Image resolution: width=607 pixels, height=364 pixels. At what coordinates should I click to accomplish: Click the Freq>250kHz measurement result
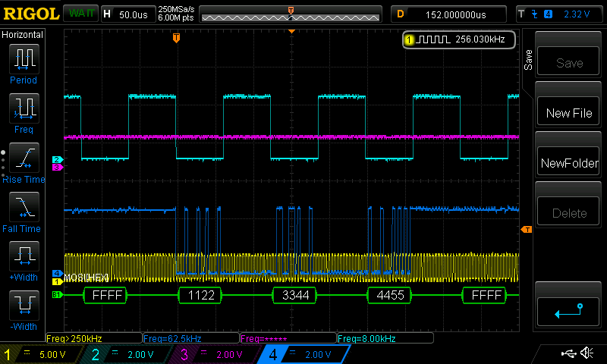click(x=94, y=338)
